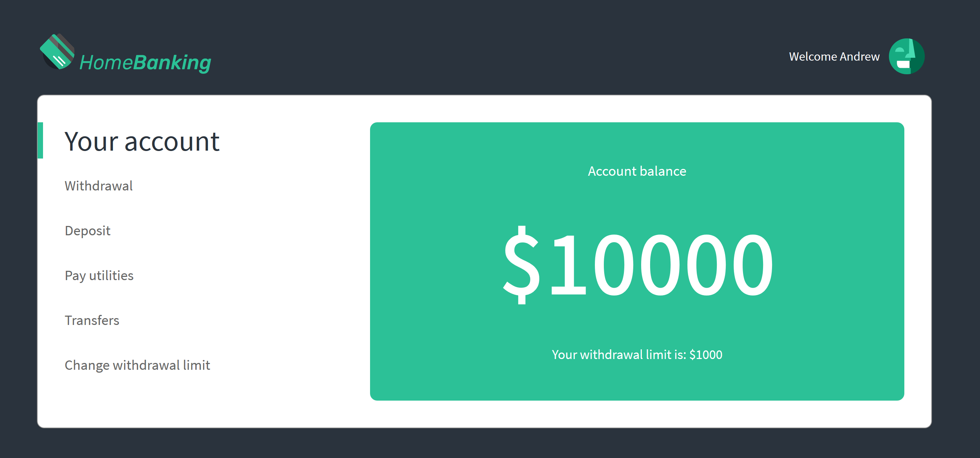Screen dimensions: 980x458
Task: Click the word Banking in the logo
Action: coord(172,62)
